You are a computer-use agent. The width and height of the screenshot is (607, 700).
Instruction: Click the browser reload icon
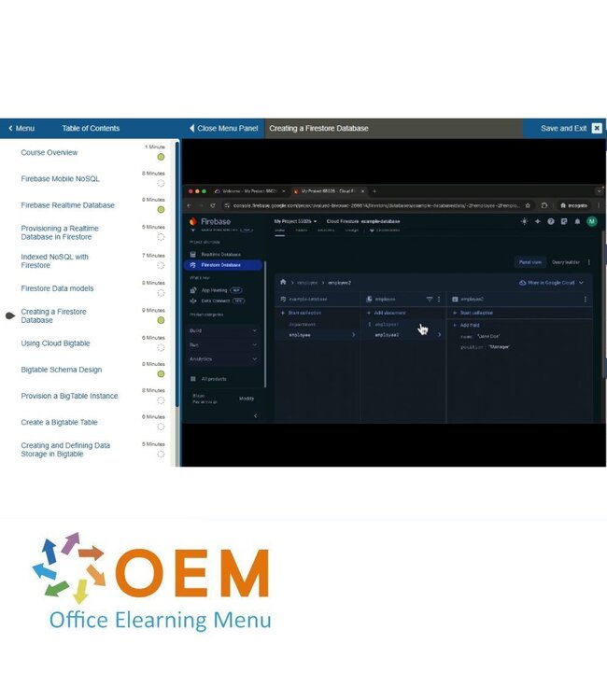(213, 205)
